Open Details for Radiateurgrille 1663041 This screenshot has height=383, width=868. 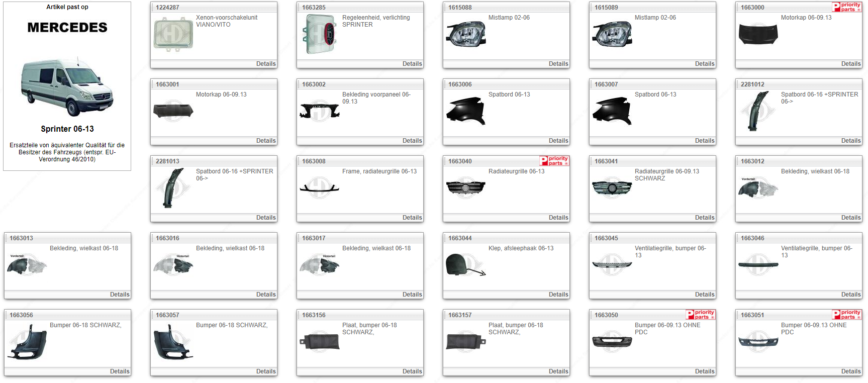point(705,218)
